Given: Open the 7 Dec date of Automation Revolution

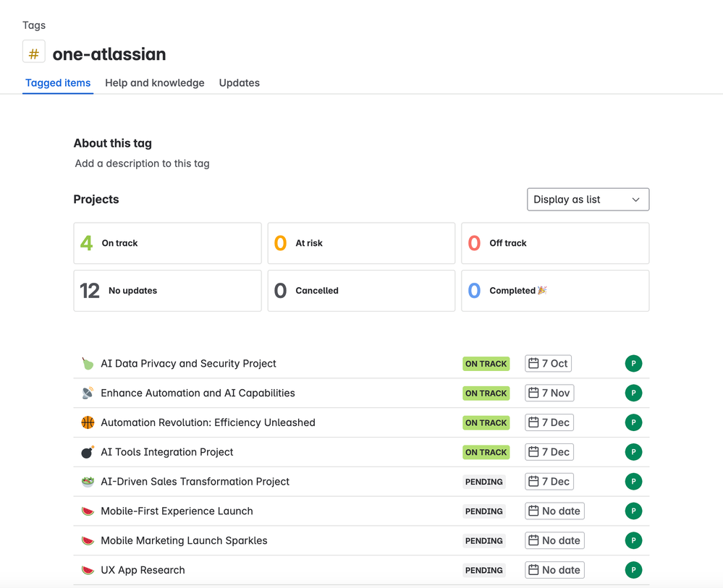Looking at the screenshot, I should click(x=549, y=422).
